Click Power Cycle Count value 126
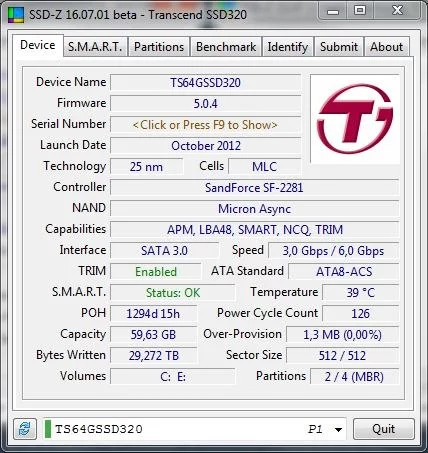 pyautogui.click(x=361, y=314)
